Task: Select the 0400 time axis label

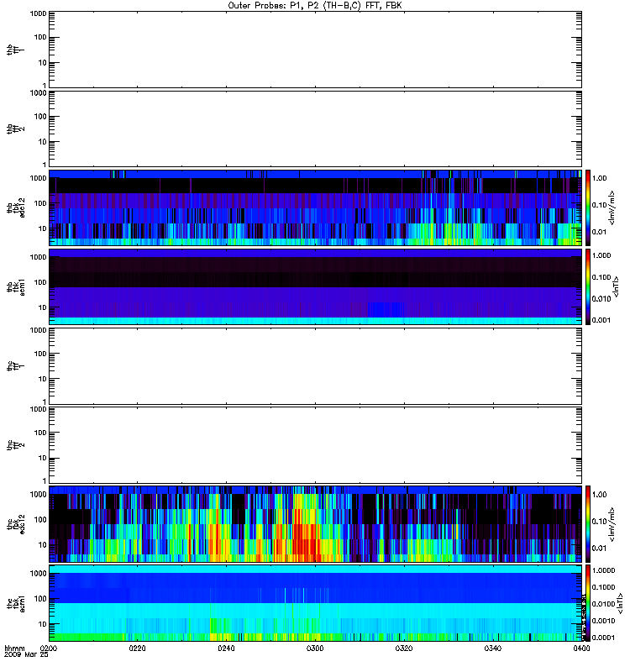Action: 581,648
